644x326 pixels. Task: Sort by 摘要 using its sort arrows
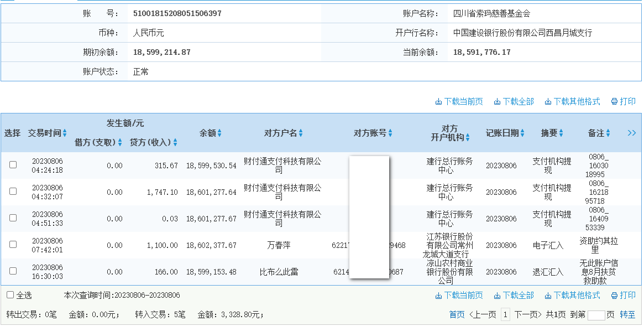561,133
